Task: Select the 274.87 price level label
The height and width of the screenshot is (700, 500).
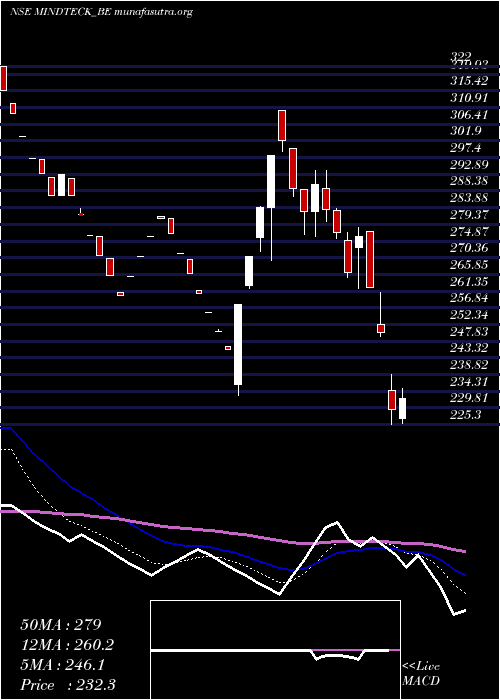Action: tap(469, 231)
